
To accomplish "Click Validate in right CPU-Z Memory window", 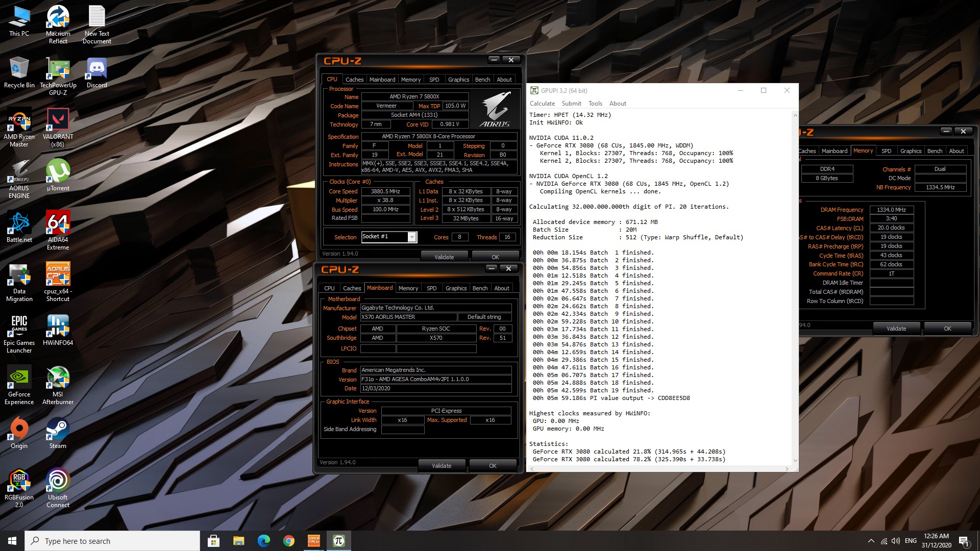I will coord(896,329).
